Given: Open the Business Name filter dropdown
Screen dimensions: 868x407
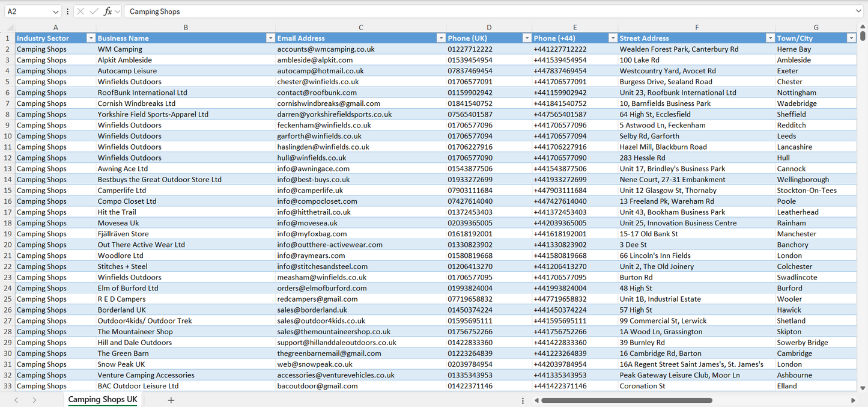Looking at the screenshot, I should 270,38.
